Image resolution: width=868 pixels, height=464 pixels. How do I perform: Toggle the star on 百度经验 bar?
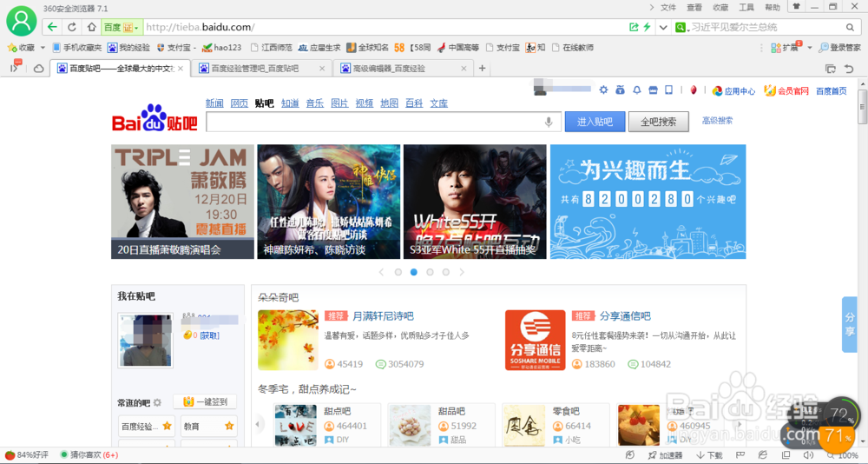point(167,426)
